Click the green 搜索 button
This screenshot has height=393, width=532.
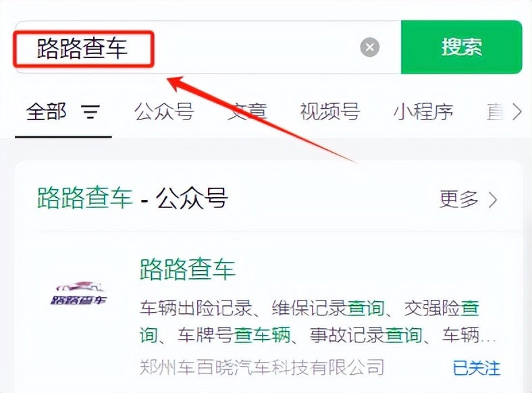[461, 47]
